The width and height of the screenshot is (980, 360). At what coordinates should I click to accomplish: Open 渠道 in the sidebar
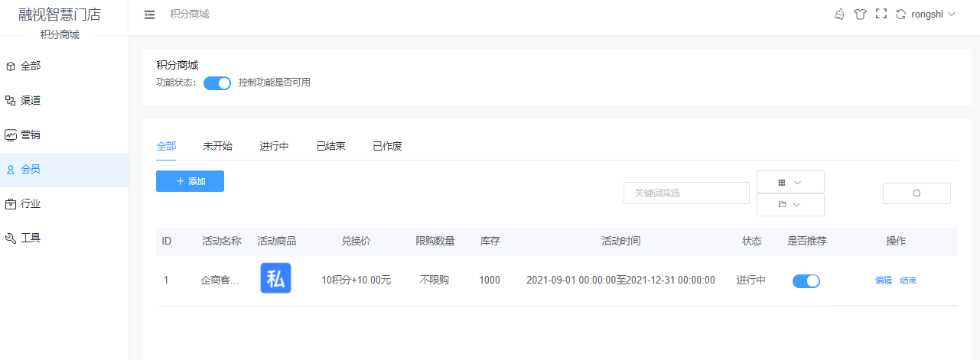64,100
